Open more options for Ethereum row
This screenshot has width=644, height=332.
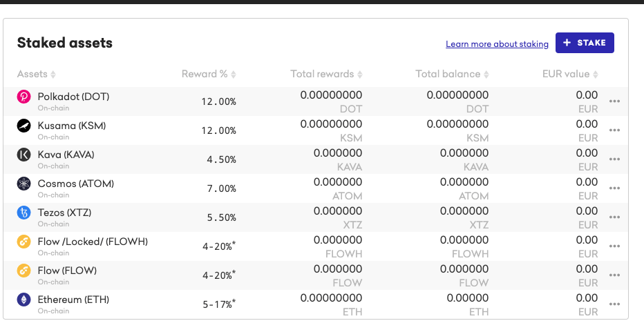(x=614, y=304)
